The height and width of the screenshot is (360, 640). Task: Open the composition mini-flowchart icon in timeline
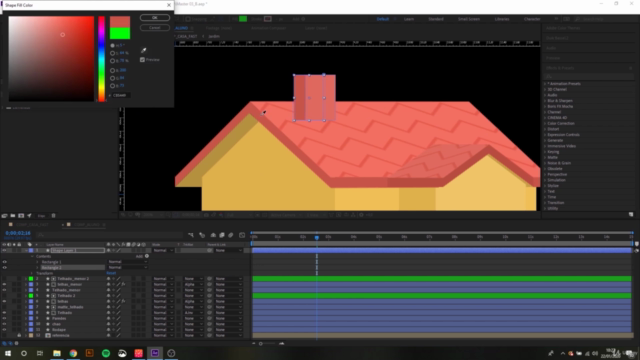(191, 235)
